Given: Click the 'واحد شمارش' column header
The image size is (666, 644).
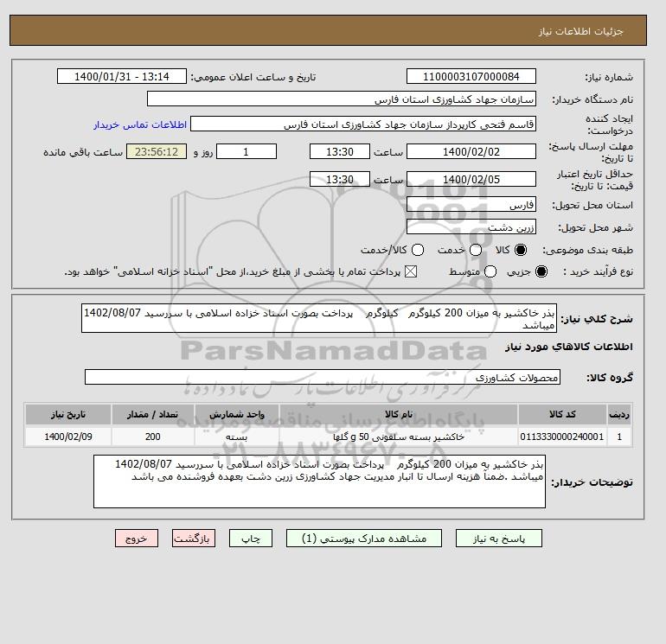Looking at the screenshot, I should point(237,414).
